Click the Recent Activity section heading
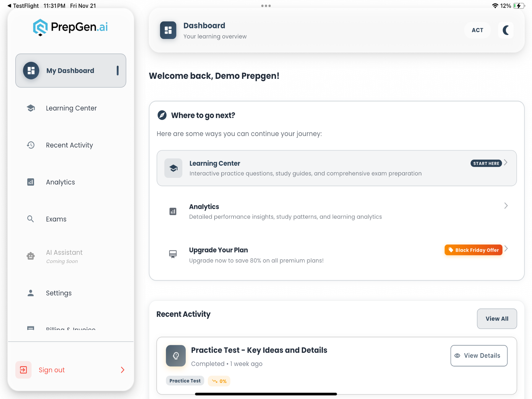The image size is (532, 399). [x=183, y=314]
